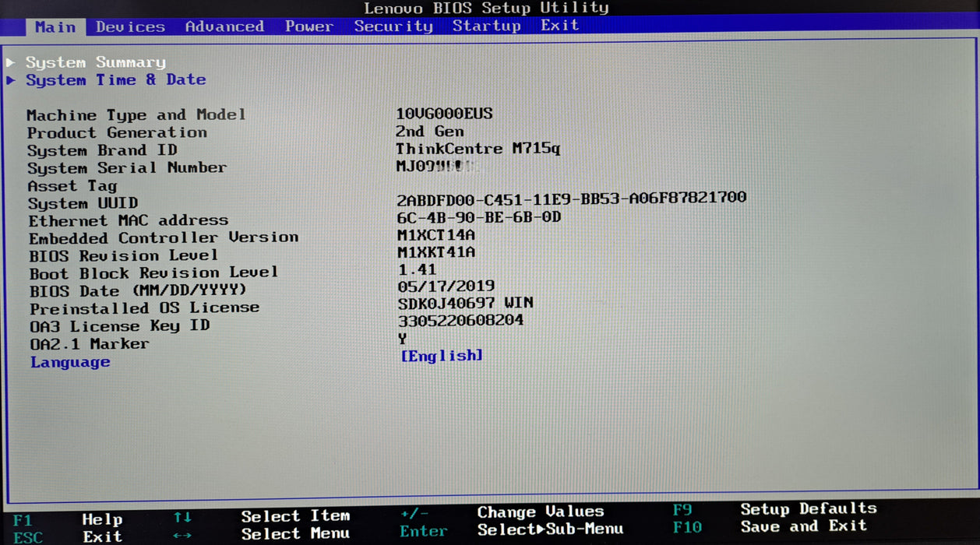Click the ESC Exit key hint
This screenshot has width=980, height=545.
click(68, 537)
